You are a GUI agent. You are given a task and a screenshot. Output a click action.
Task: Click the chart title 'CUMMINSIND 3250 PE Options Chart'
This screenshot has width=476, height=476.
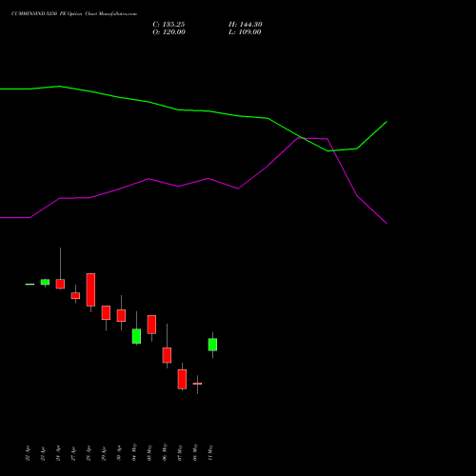[x=74, y=14]
